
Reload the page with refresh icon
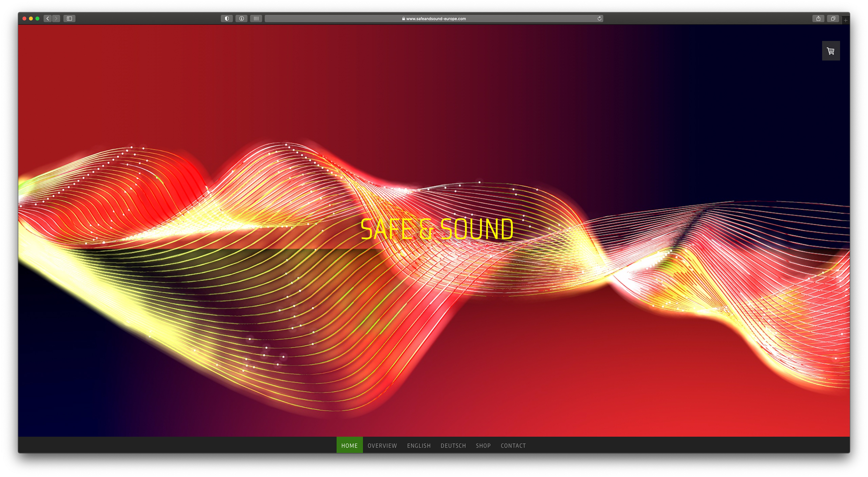(599, 19)
